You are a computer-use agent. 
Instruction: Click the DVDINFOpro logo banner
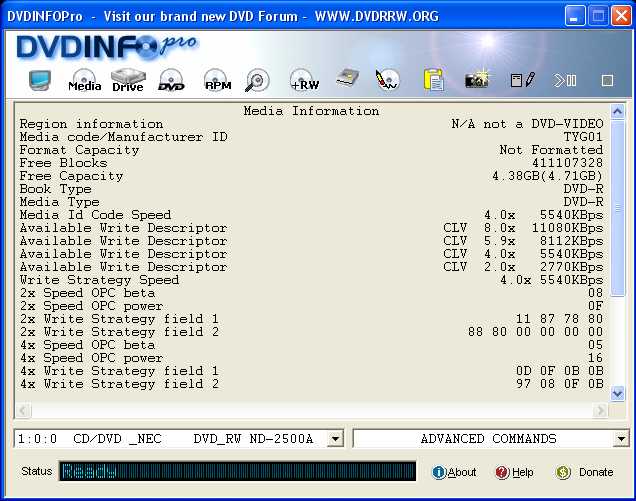tap(107, 47)
